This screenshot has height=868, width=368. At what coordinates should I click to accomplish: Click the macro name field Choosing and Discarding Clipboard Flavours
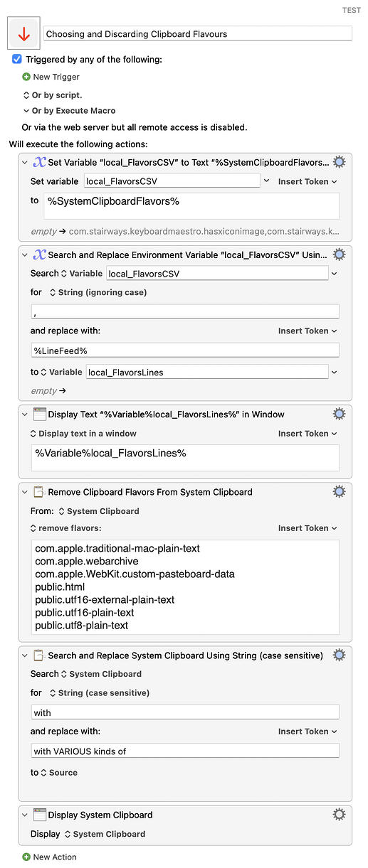(x=197, y=33)
